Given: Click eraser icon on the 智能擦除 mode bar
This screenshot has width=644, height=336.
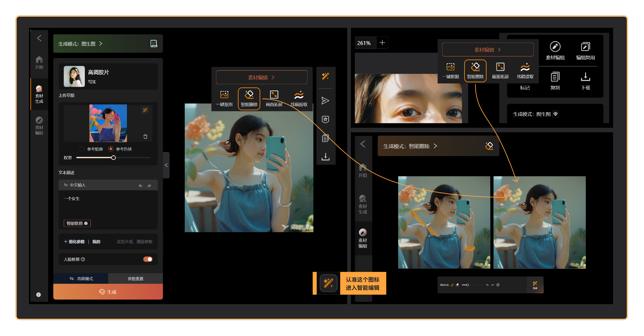Looking at the screenshot, I should tap(489, 146).
